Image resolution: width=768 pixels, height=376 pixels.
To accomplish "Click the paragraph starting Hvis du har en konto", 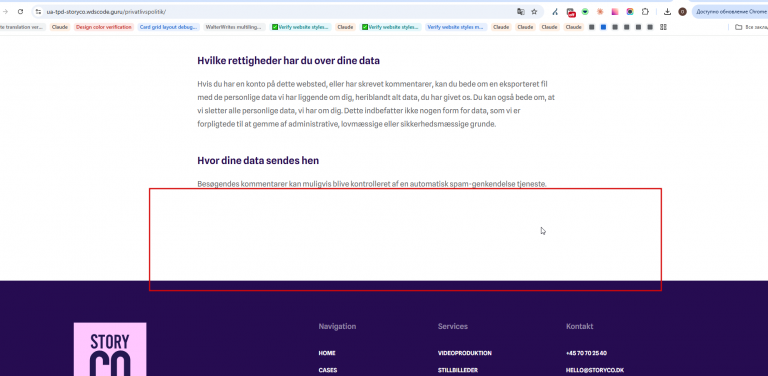I will [376, 104].
